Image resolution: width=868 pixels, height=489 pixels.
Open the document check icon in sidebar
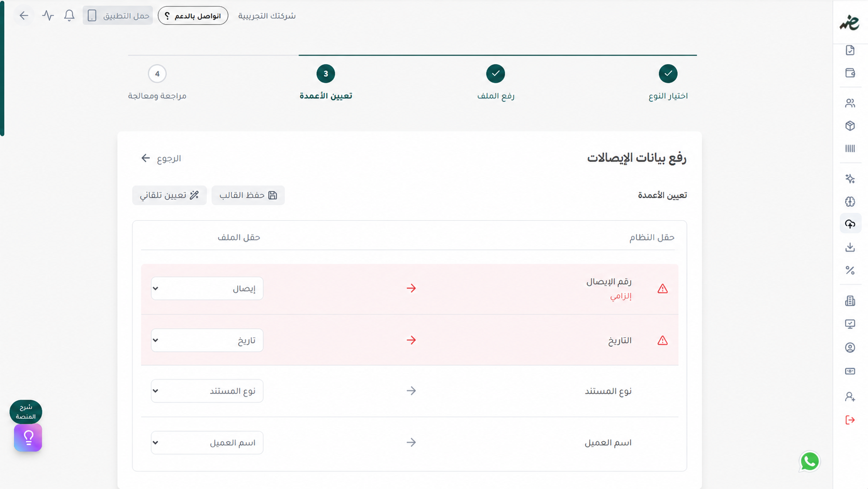[850, 50]
